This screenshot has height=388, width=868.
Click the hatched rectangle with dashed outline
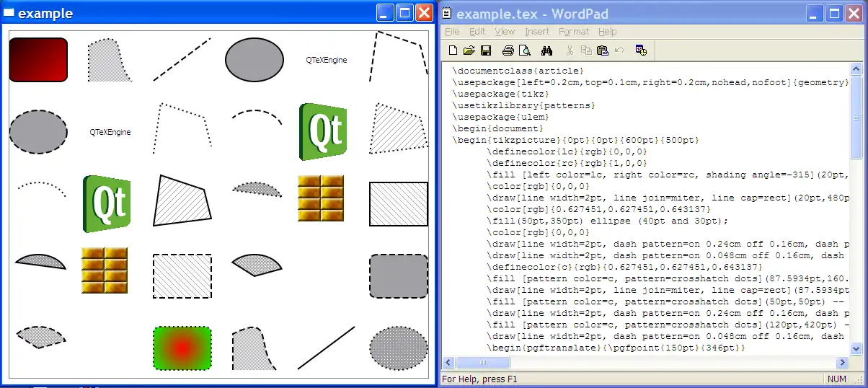coord(182,276)
